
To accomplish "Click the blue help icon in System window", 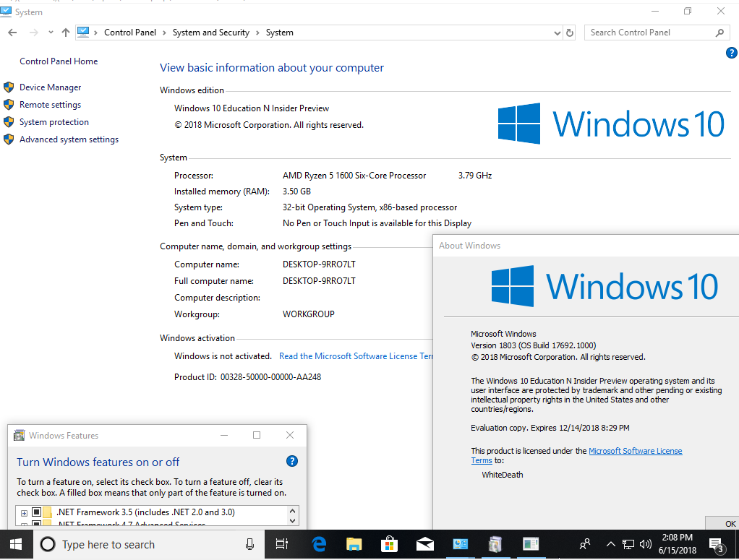I will point(730,53).
